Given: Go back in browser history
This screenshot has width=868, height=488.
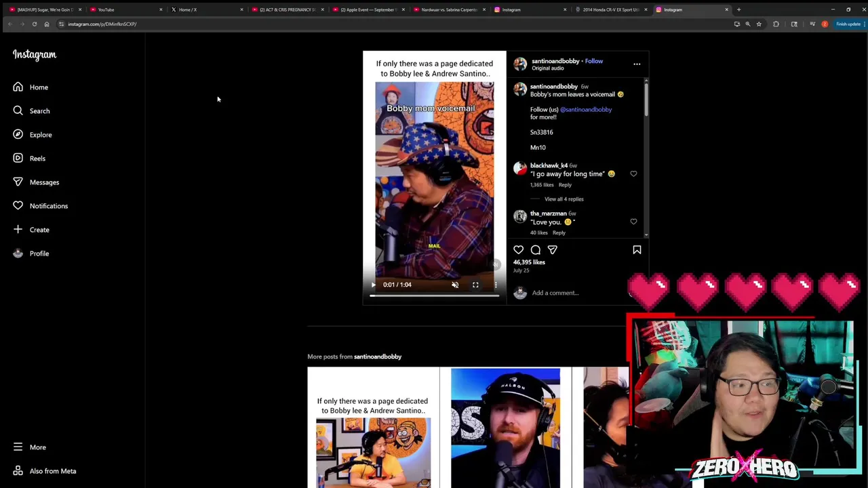Looking at the screenshot, I should pos(10,24).
